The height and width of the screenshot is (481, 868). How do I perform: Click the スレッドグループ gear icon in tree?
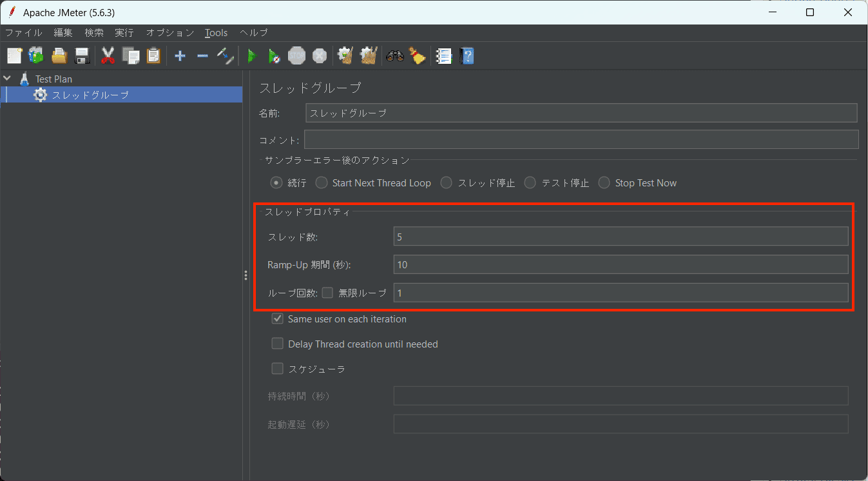pyautogui.click(x=40, y=95)
